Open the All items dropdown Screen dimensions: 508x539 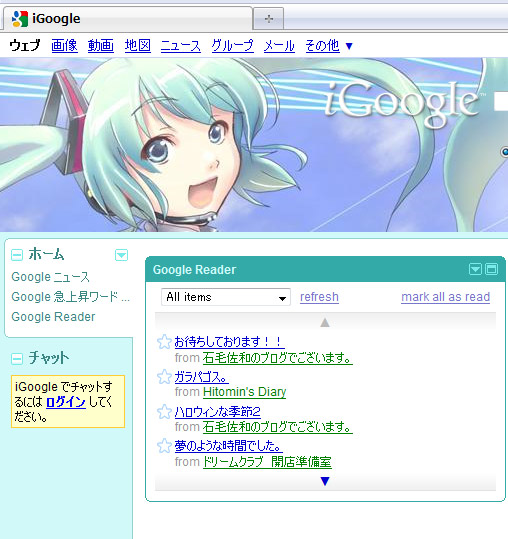[226, 297]
